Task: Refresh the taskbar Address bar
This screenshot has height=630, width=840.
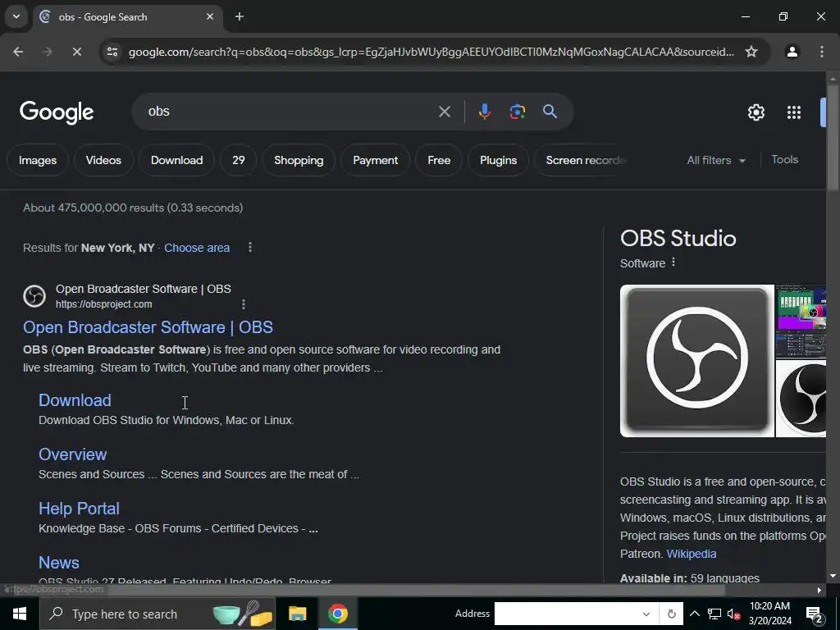Action: pyautogui.click(x=671, y=614)
